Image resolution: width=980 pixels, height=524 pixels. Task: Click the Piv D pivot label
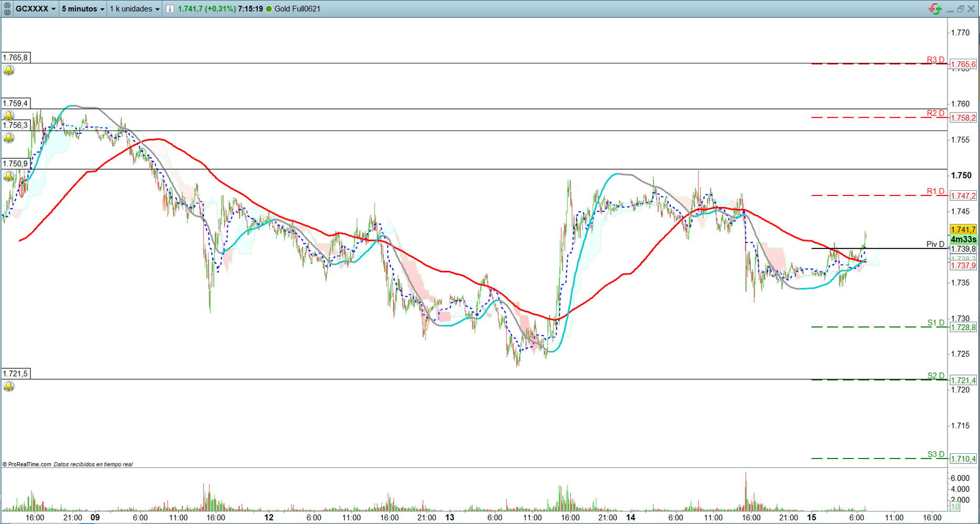pyautogui.click(x=935, y=244)
